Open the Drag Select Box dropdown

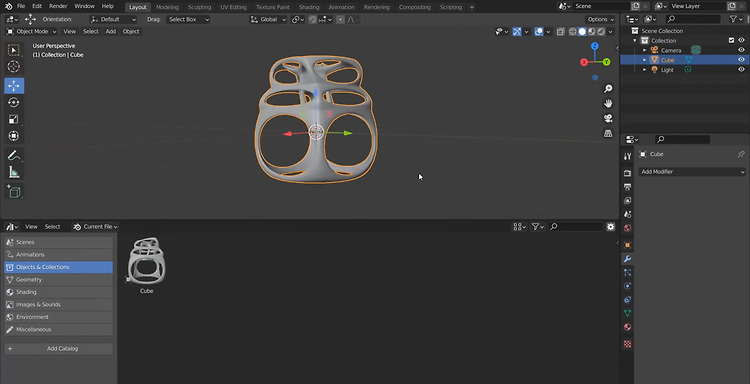click(188, 20)
